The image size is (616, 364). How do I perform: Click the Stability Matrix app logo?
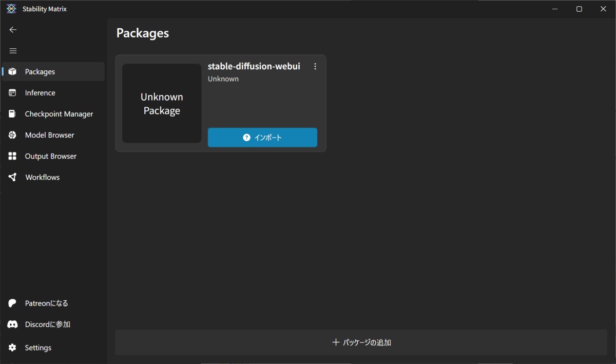pyautogui.click(x=11, y=9)
